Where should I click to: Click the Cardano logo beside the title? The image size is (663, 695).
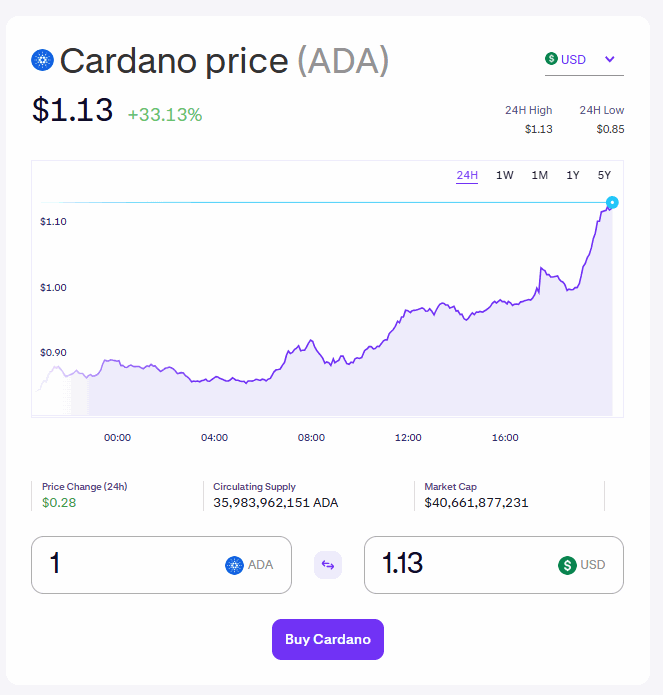41,60
